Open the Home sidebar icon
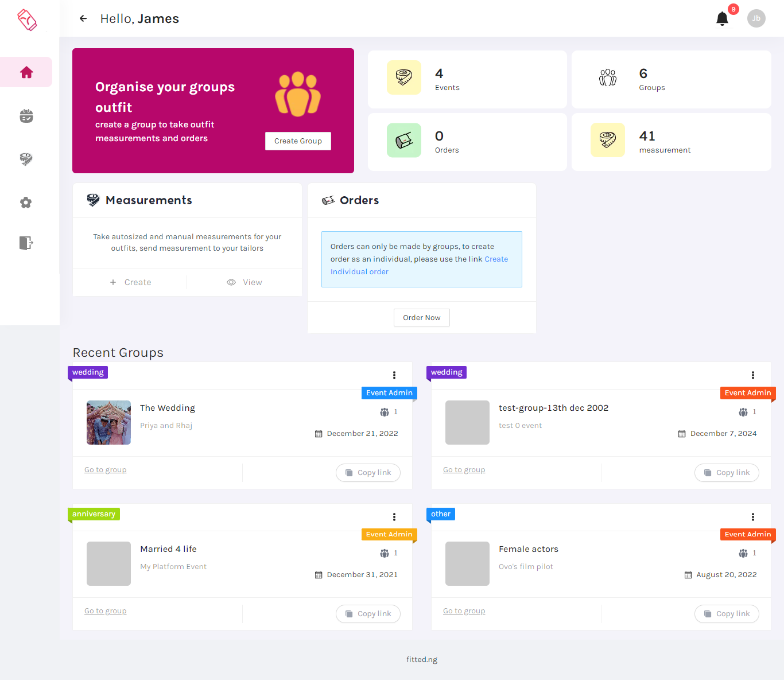 (x=26, y=72)
